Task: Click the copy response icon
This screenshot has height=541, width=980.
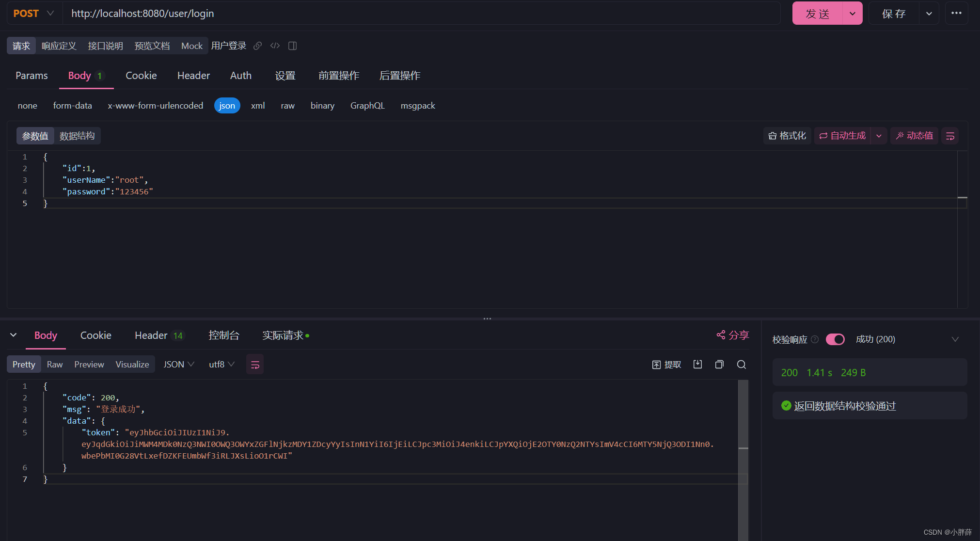Action: (719, 364)
